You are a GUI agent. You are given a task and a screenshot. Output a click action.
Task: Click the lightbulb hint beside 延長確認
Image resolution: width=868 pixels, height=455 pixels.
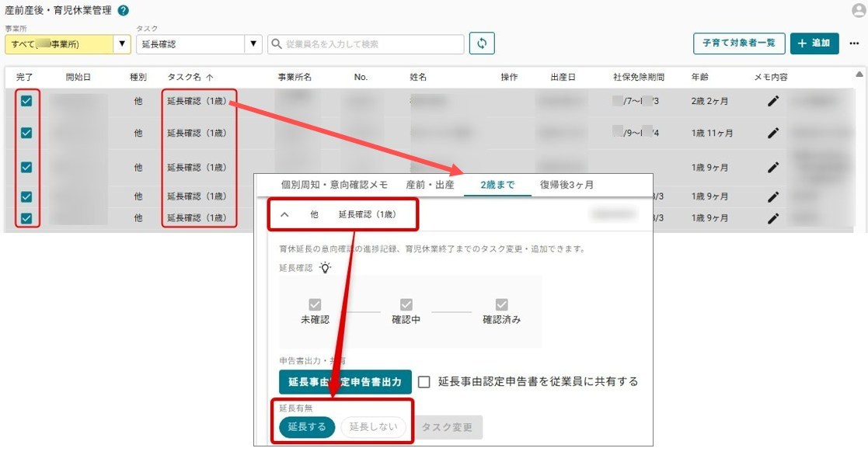pos(326,268)
